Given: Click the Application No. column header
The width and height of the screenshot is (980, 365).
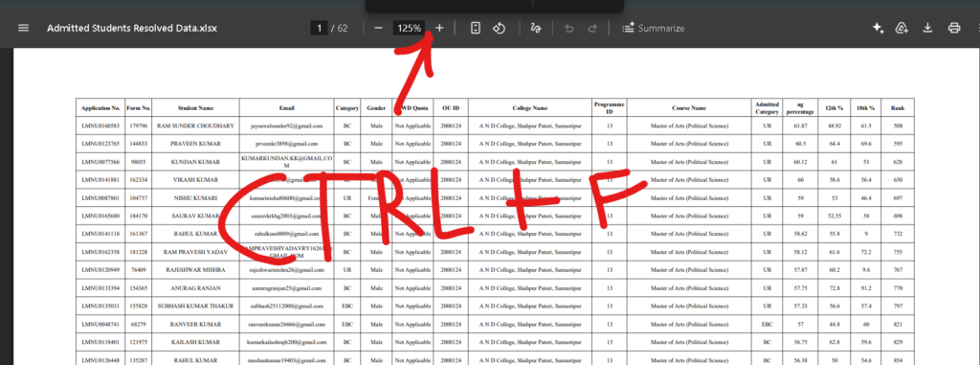Looking at the screenshot, I should coord(100,107).
